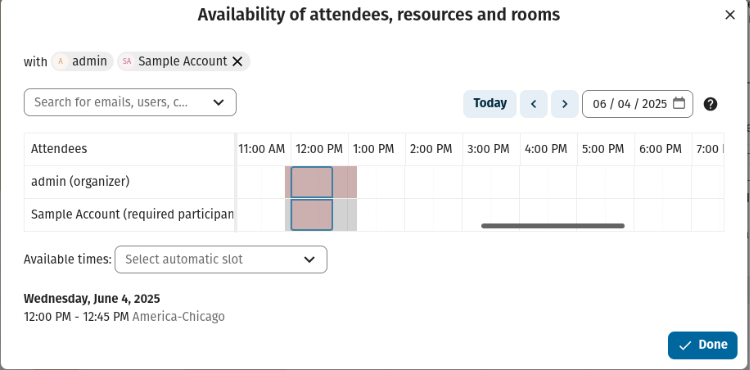Click the date field showing 06/04/2025
The height and width of the screenshot is (370, 750).
pyautogui.click(x=637, y=104)
